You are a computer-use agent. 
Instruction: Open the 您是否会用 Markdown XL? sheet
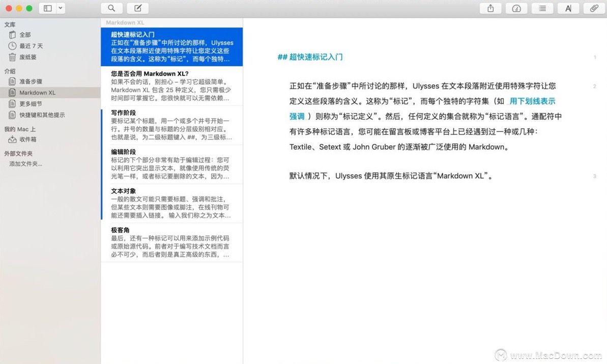click(x=172, y=86)
